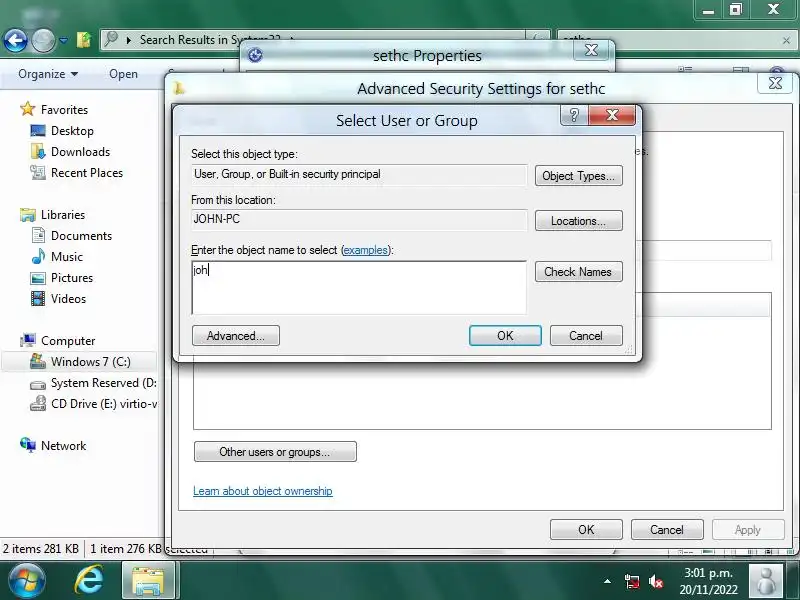
Task: Go back using Explorer back arrow
Action: pos(15,40)
